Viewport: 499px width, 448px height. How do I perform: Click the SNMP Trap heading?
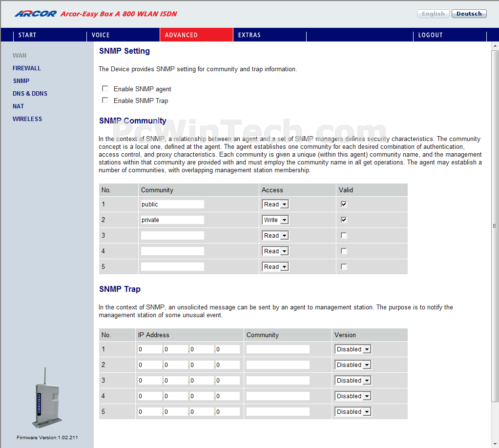(x=120, y=289)
